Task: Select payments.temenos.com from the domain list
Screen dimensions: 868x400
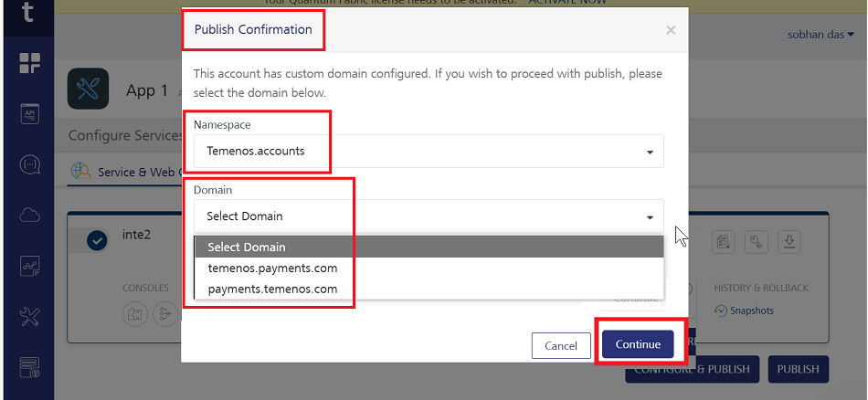Action: click(x=429, y=289)
